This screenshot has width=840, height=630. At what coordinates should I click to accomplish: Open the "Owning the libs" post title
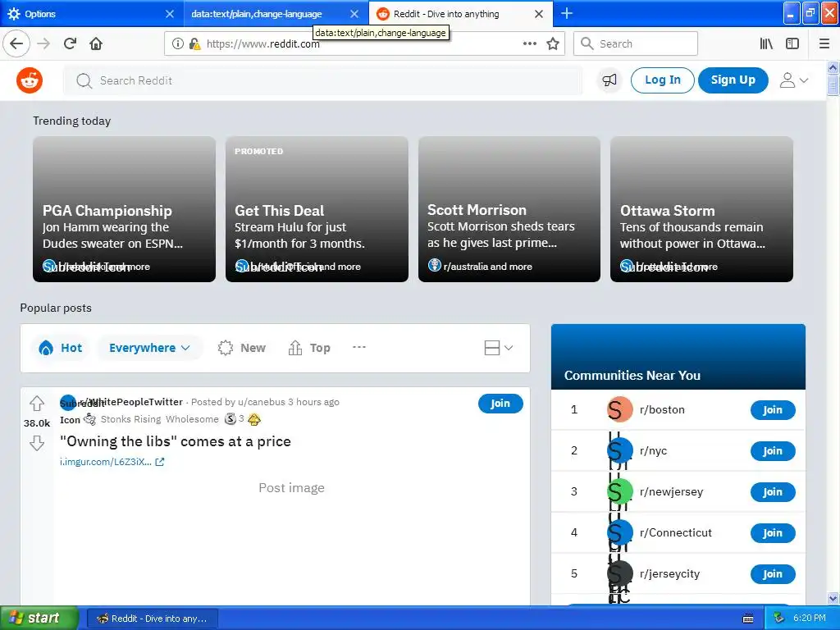[x=176, y=441]
